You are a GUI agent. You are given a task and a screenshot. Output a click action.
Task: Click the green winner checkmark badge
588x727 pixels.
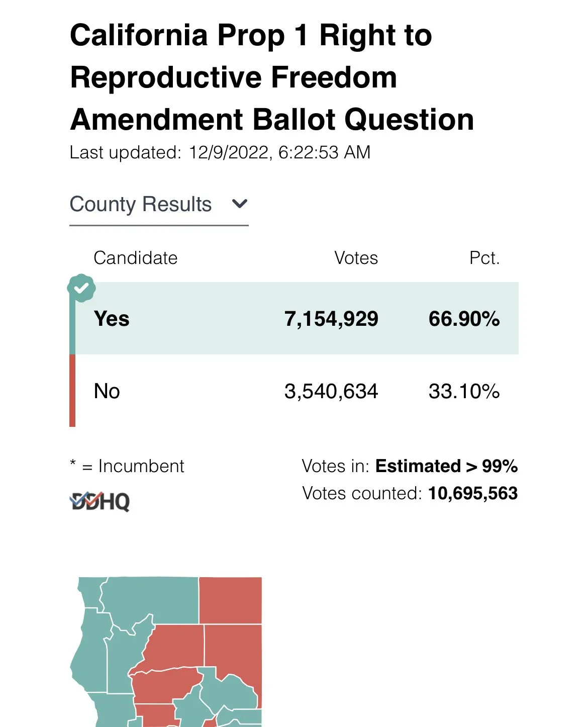coord(81,288)
